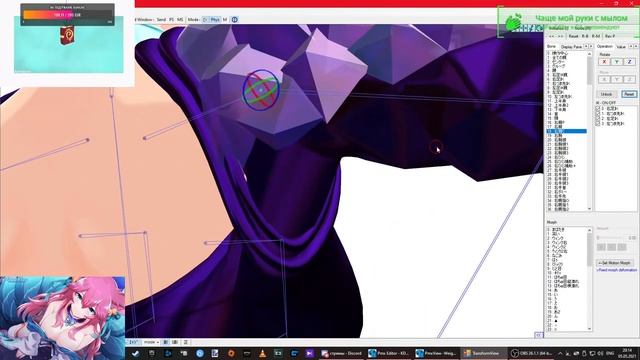
Task: Click the second view icon after mode dropdown
Action: click(x=175, y=342)
